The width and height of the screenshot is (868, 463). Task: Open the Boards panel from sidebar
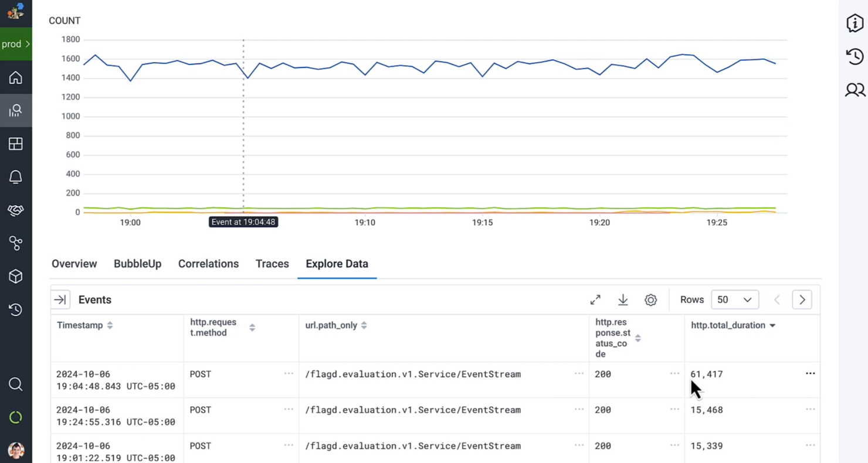(16, 143)
